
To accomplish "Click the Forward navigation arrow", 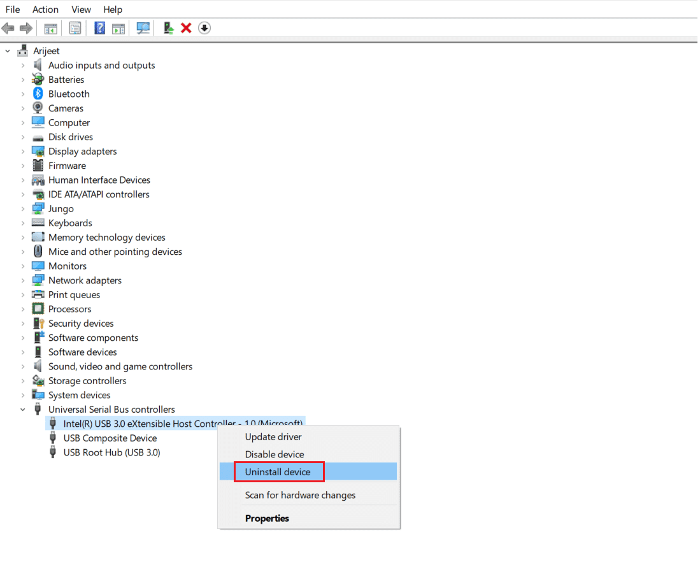I will pyautogui.click(x=25, y=27).
